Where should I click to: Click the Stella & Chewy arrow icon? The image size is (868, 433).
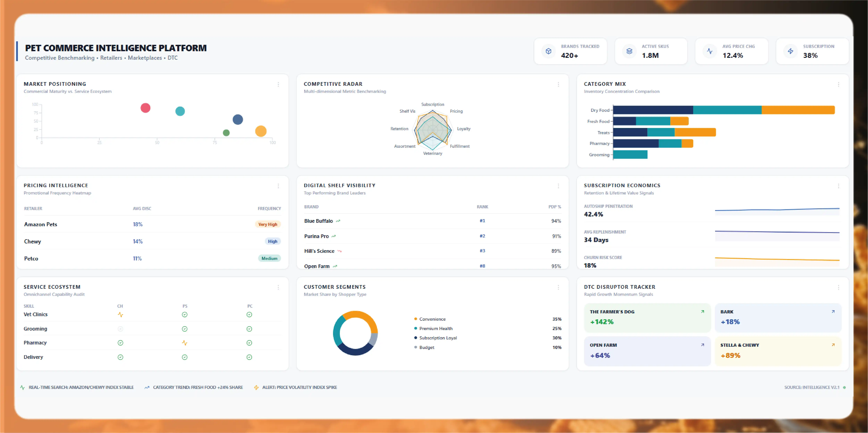tap(833, 345)
